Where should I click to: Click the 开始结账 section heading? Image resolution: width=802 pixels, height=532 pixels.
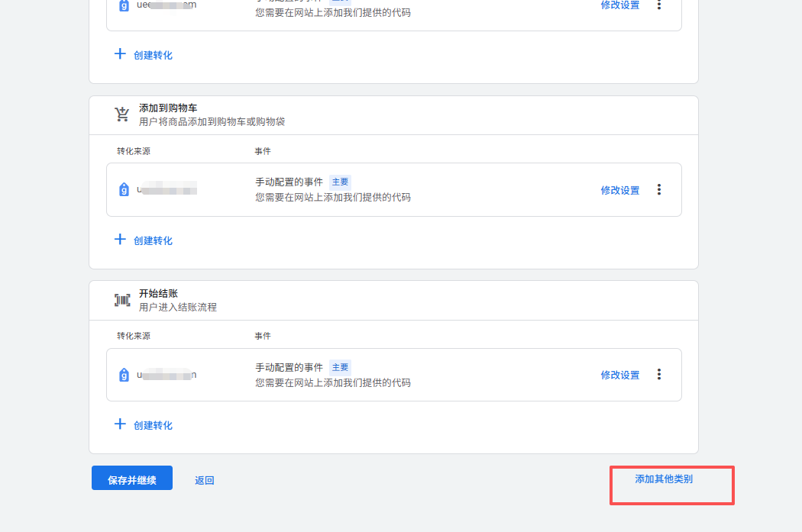tap(158, 294)
